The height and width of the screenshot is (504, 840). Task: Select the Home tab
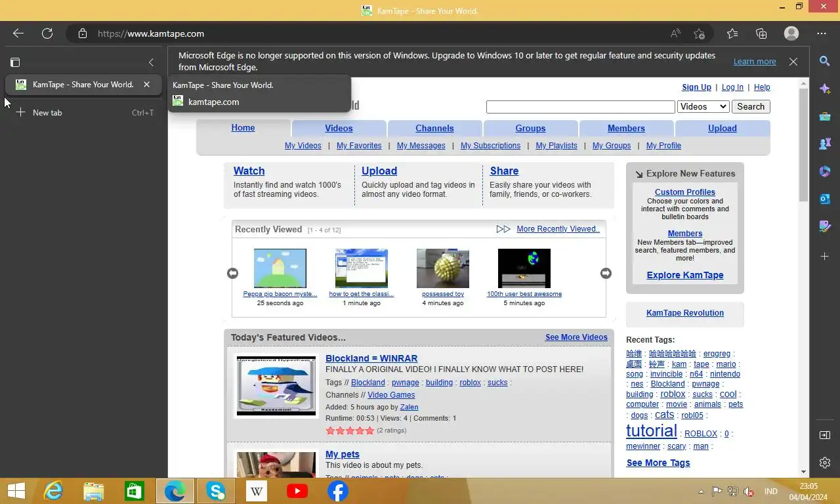pos(243,128)
